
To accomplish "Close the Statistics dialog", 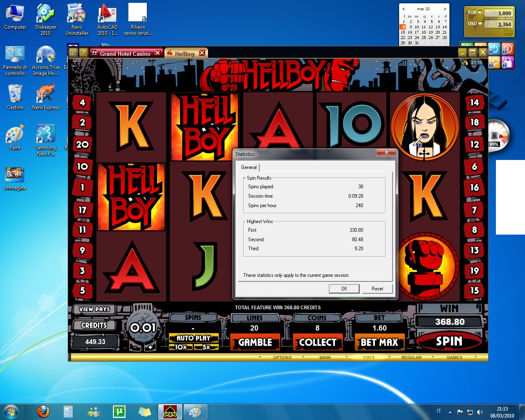I will [x=386, y=153].
